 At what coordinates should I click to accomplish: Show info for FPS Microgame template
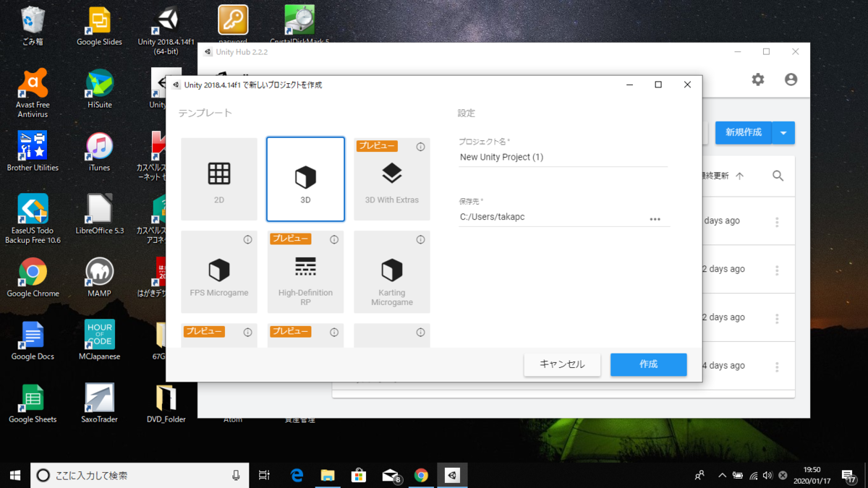(247, 239)
